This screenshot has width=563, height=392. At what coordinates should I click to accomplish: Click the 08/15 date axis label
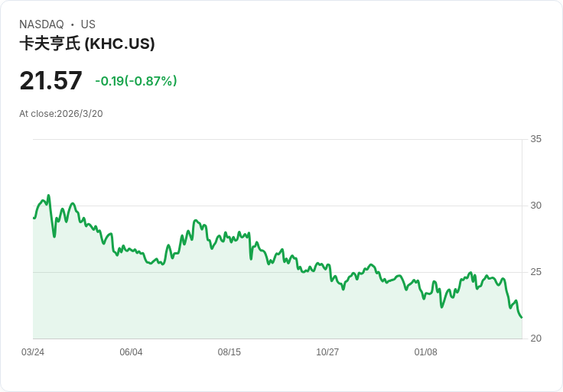point(229,352)
